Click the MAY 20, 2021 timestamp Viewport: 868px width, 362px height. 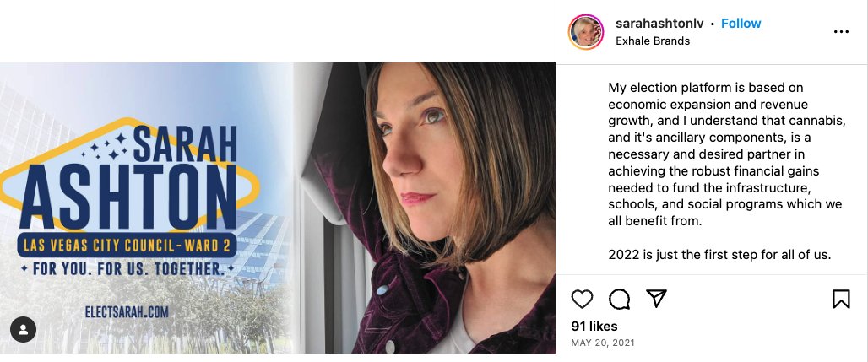click(603, 343)
